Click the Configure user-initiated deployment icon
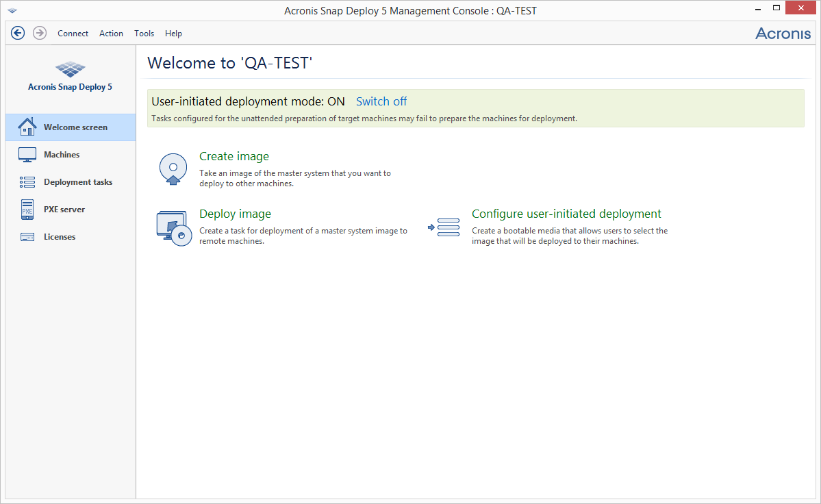 (x=444, y=226)
